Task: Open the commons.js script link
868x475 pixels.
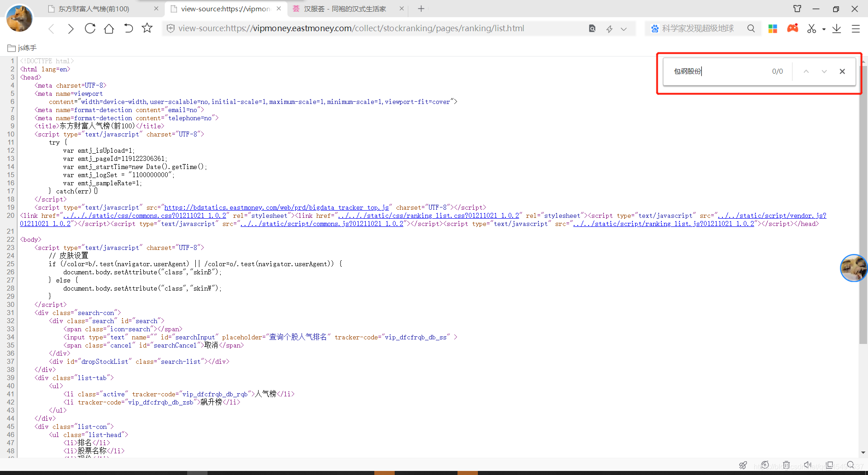Action: click(321, 224)
